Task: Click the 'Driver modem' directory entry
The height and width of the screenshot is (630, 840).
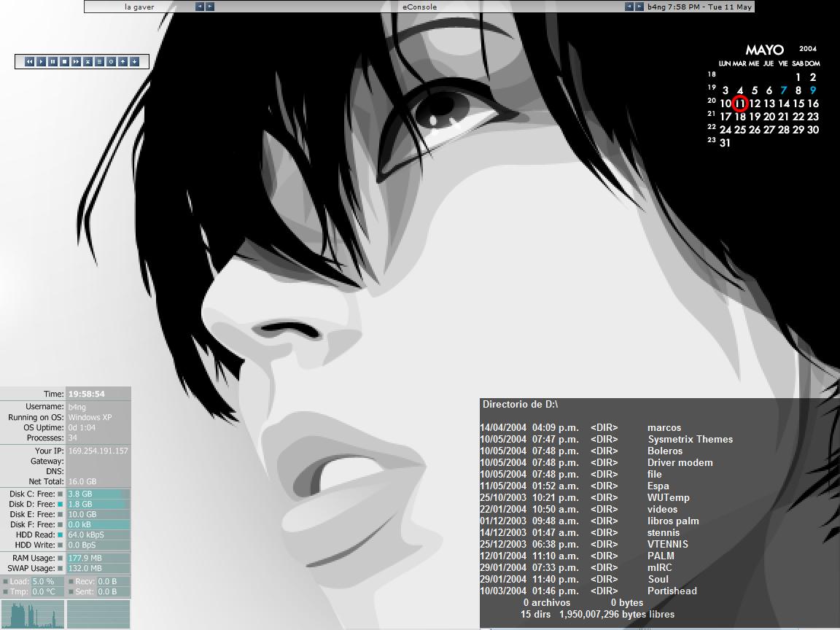Action: [x=680, y=462]
